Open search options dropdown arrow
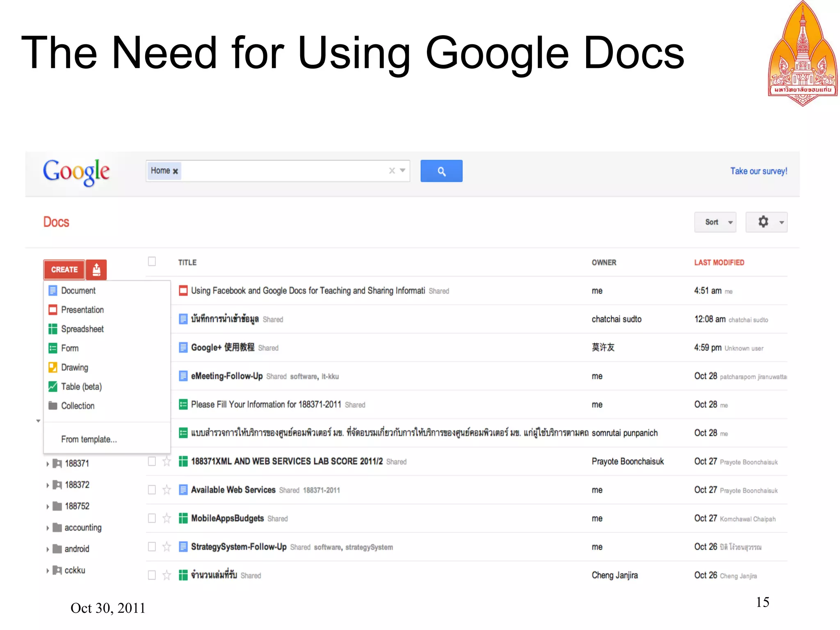840x630 pixels. point(403,171)
